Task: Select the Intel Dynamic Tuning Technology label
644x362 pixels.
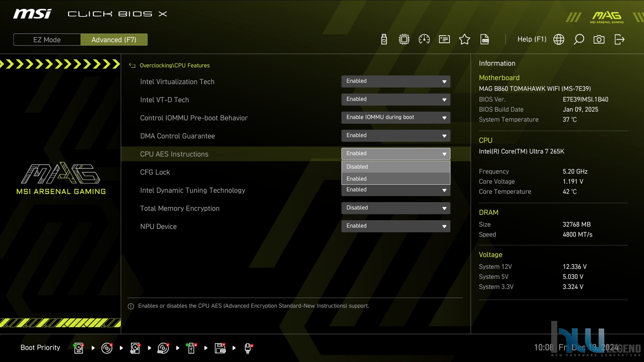Action: [193, 190]
